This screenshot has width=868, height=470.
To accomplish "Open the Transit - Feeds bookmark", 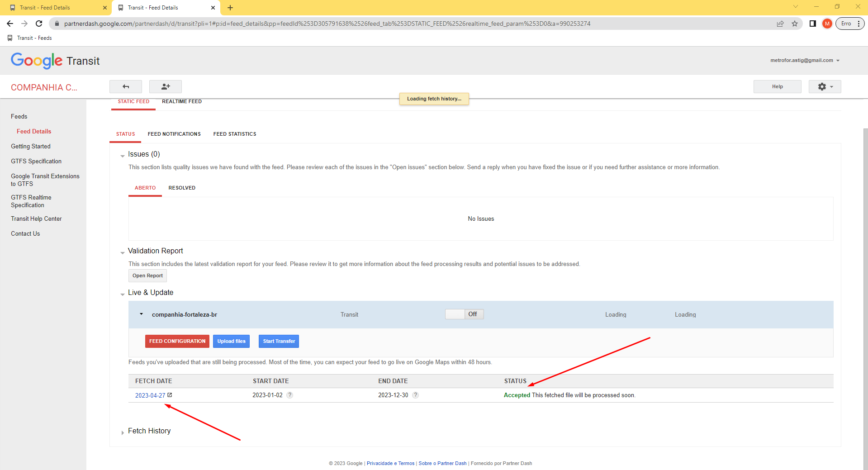I will click(30, 38).
